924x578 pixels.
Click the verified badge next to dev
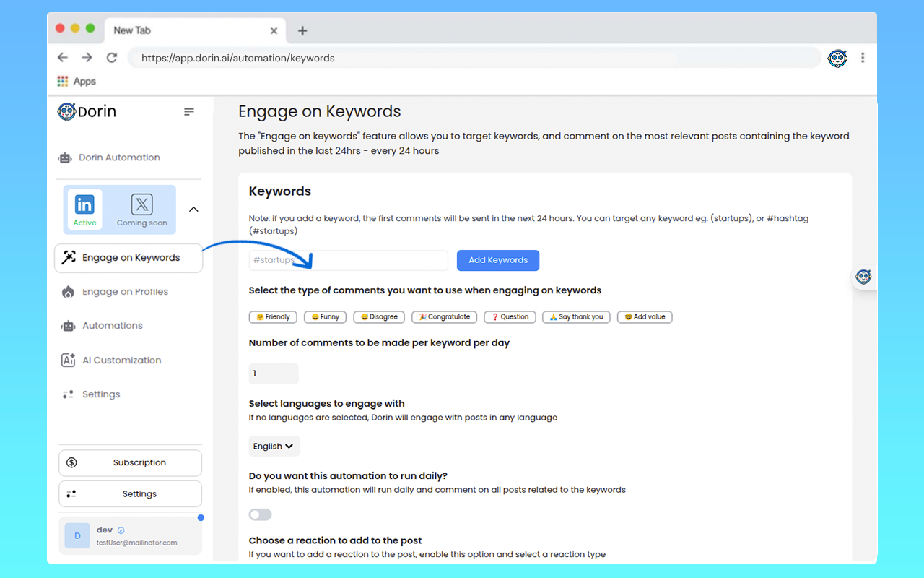click(x=121, y=530)
